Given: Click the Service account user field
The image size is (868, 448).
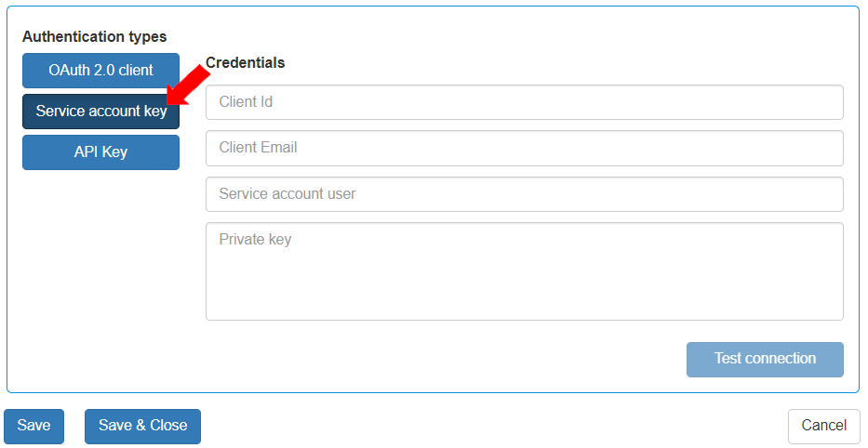Looking at the screenshot, I should [x=524, y=194].
